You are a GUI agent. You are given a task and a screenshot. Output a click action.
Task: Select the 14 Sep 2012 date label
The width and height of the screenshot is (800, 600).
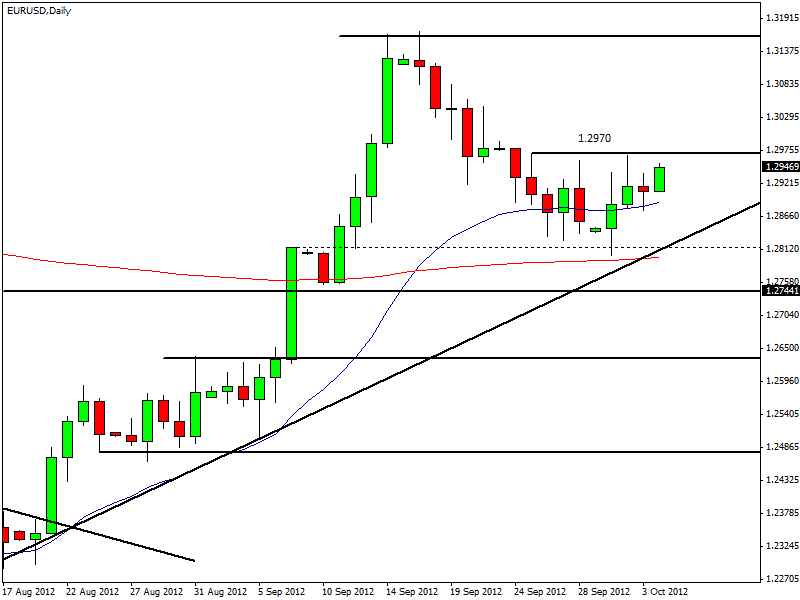click(411, 591)
